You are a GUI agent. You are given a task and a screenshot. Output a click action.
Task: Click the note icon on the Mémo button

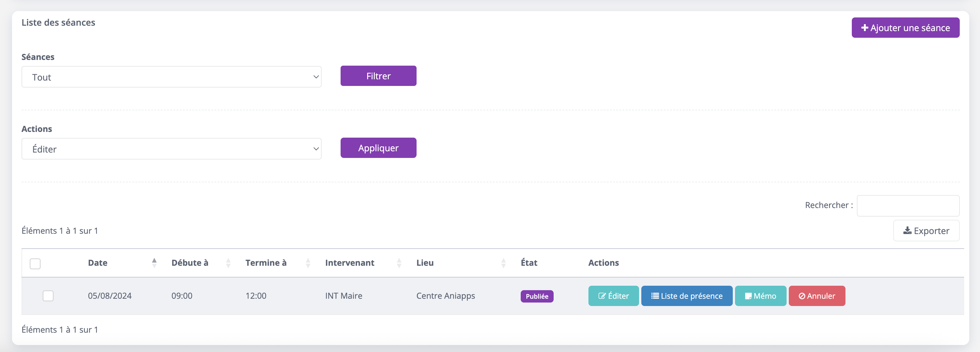(x=748, y=296)
